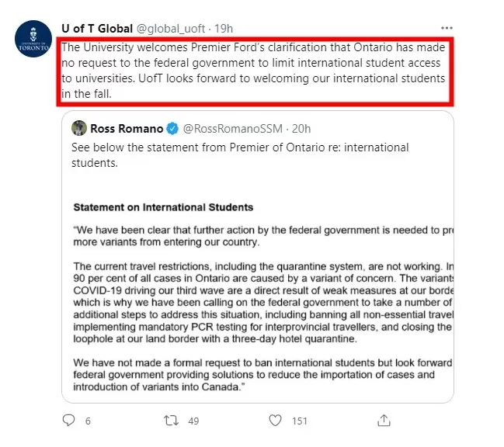Viewport: 504px width, 447px height.
Task: Click the share upload icon
Action: [384, 420]
